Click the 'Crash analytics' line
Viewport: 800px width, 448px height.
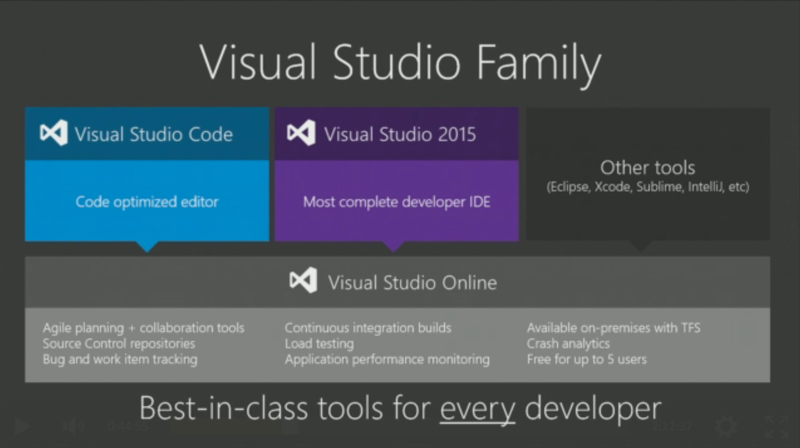coord(568,343)
